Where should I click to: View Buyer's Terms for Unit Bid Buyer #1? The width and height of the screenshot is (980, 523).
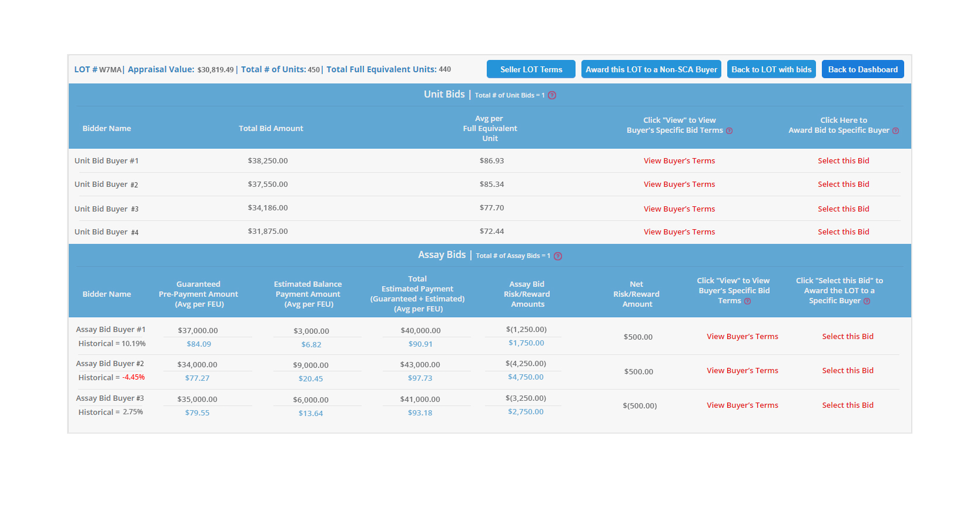(x=679, y=161)
